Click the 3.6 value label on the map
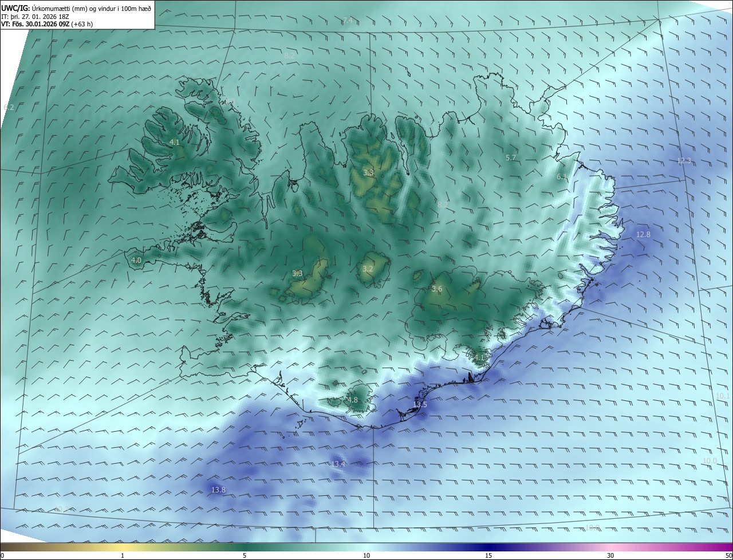The width and height of the screenshot is (733, 560). [437, 289]
